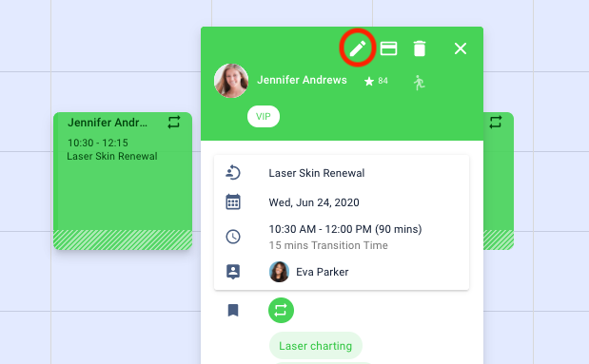Click the staff member badge icon
This screenshot has height=364, width=589.
(x=233, y=272)
